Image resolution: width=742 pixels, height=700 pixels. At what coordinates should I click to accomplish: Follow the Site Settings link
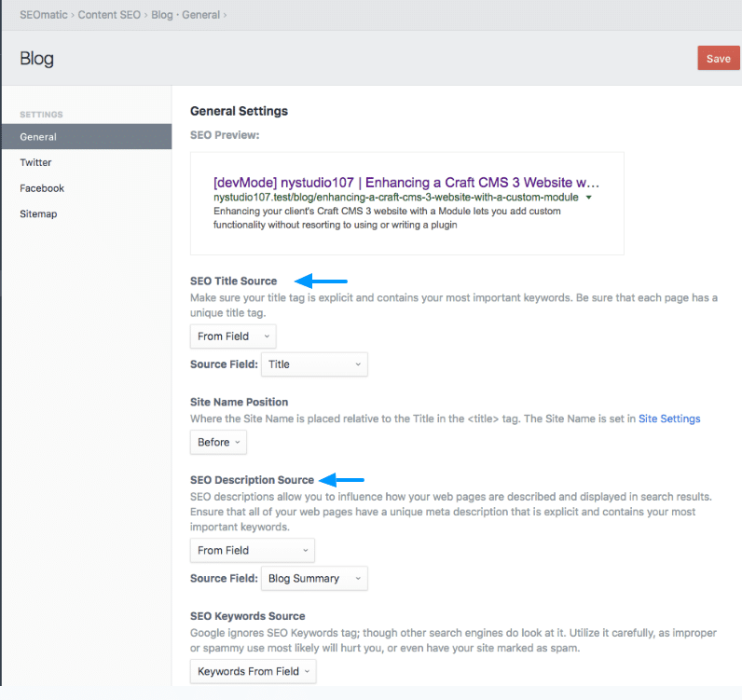click(668, 419)
